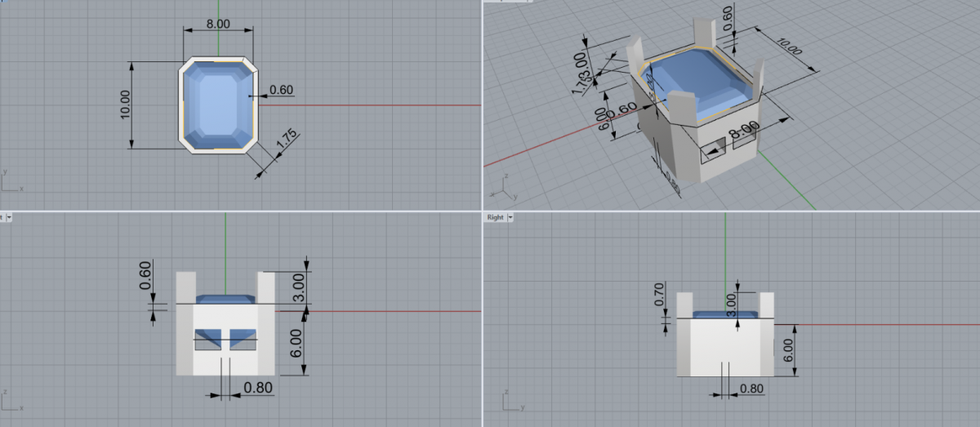980x427 pixels.
Task: Expand the bottom-left viewport title dropdown arrow
Action: point(8,217)
